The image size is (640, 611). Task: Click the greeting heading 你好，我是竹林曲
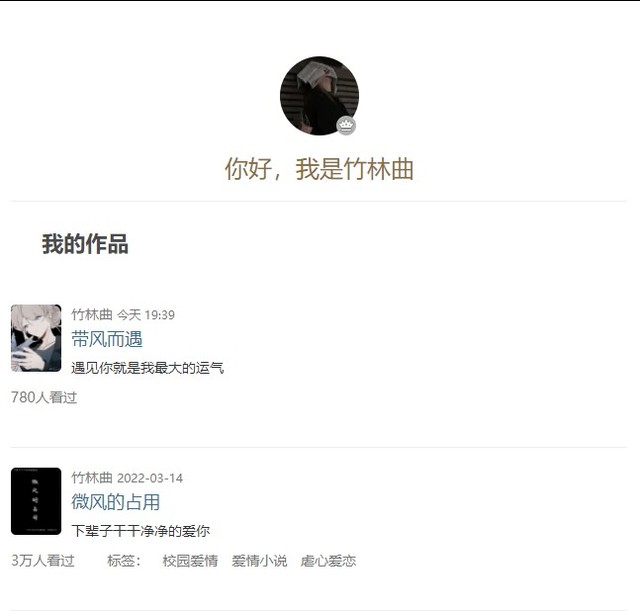click(x=319, y=169)
